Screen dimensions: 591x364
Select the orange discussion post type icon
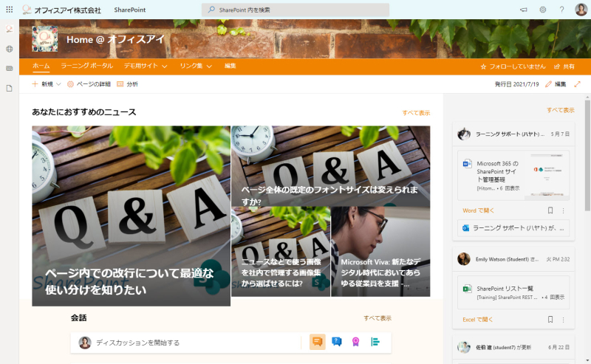[318, 342]
